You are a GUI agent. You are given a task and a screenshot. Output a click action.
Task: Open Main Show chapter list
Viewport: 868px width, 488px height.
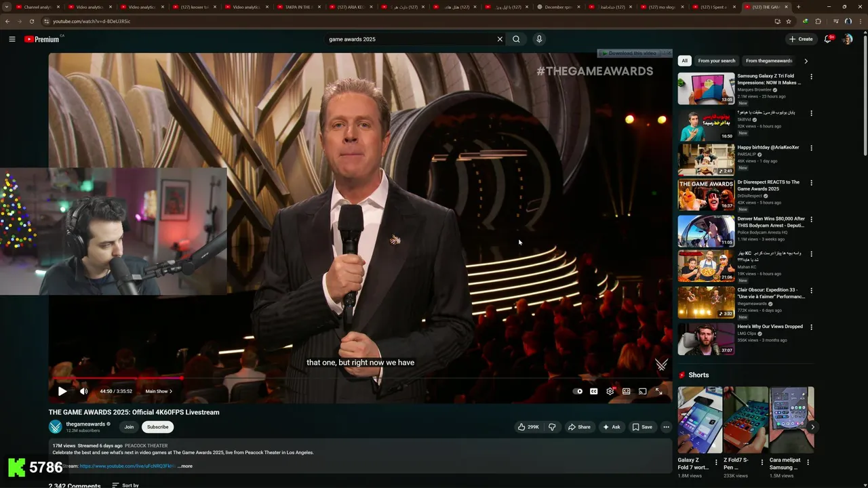159,391
